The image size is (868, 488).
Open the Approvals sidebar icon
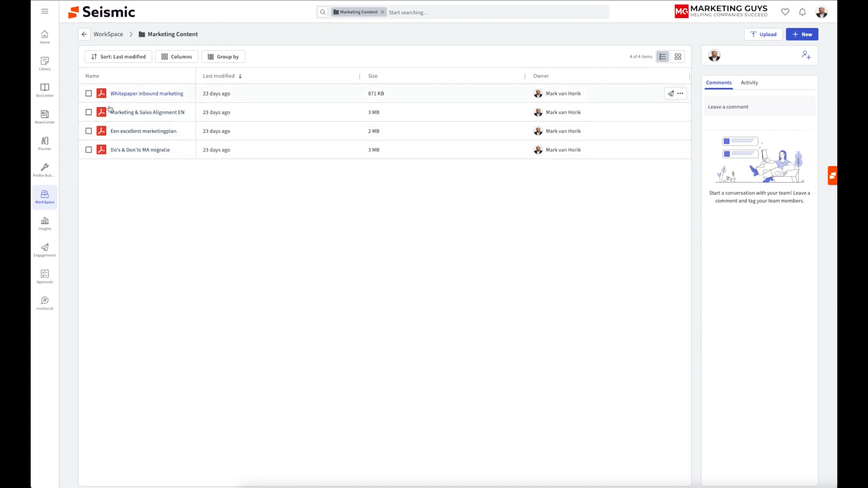tap(44, 277)
